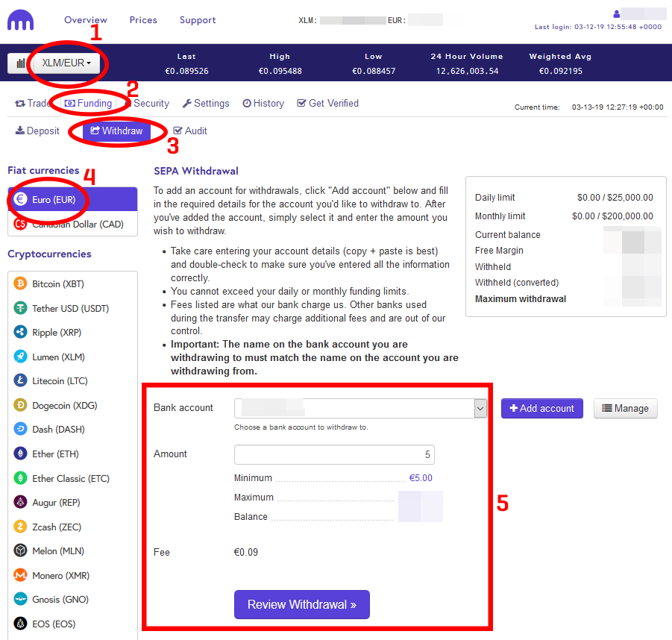The width and height of the screenshot is (672, 640).
Task: Open the Get Verified tab
Action: 328,103
